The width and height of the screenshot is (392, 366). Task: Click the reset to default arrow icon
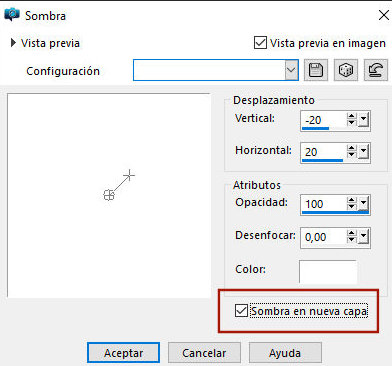pos(376,70)
